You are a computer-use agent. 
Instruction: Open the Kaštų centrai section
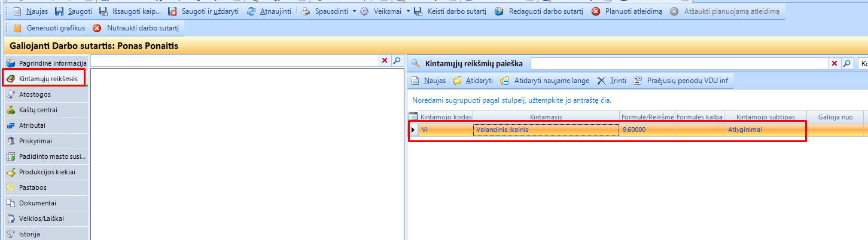(x=45, y=110)
